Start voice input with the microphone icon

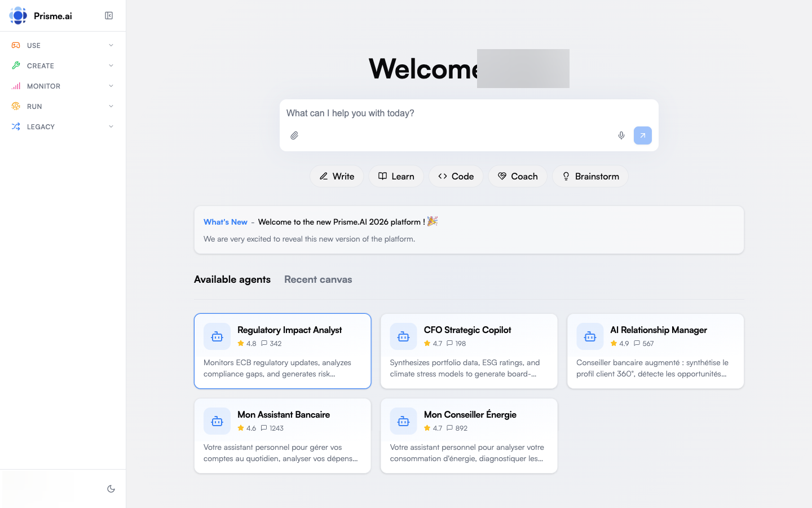pyautogui.click(x=621, y=135)
